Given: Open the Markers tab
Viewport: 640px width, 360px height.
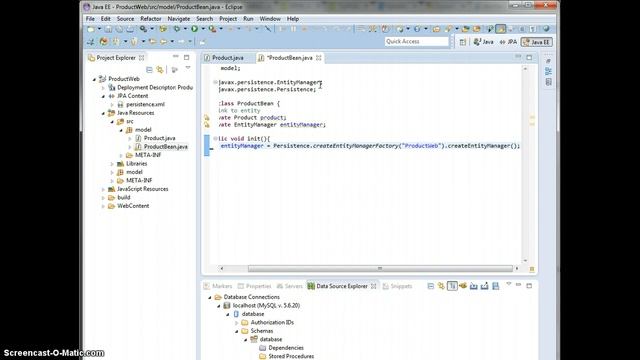Looking at the screenshot, I should pyautogui.click(x=218, y=286).
